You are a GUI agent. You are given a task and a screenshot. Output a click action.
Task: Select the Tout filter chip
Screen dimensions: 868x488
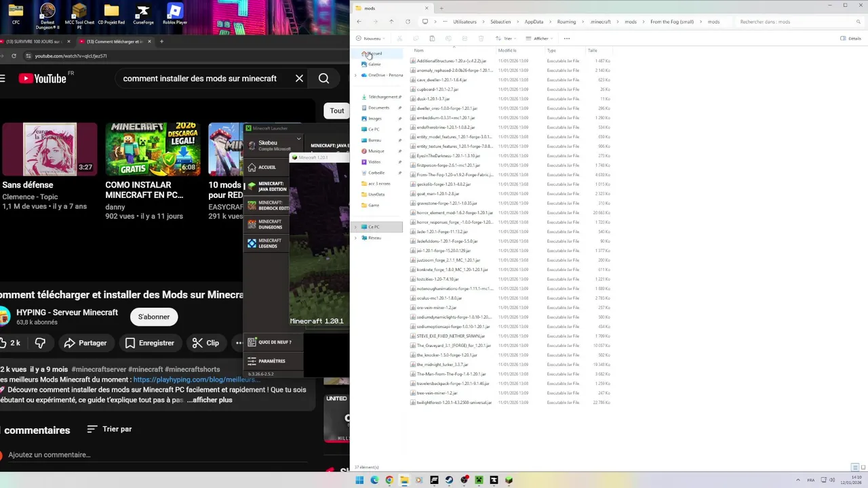(x=337, y=110)
